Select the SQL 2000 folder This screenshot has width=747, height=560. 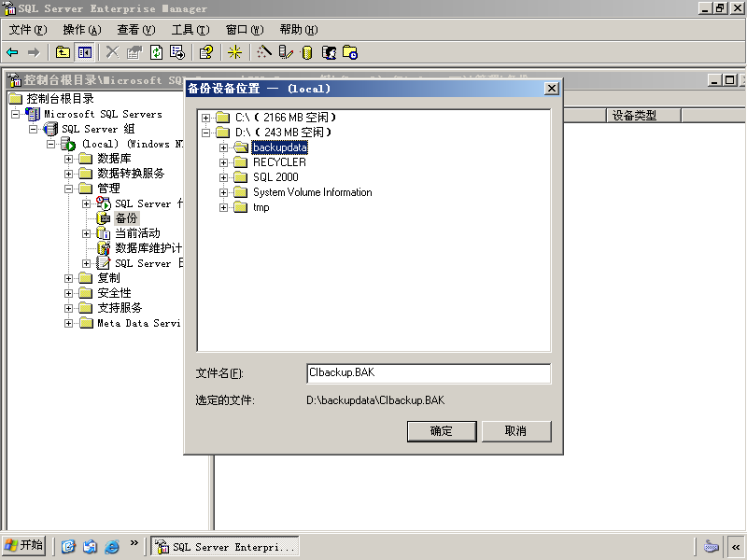[275, 177]
